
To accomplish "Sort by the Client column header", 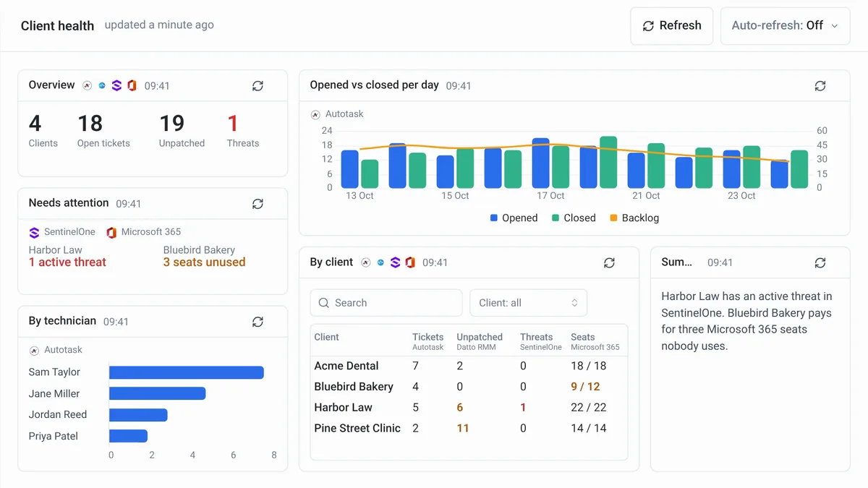I will click(x=326, y=337).
